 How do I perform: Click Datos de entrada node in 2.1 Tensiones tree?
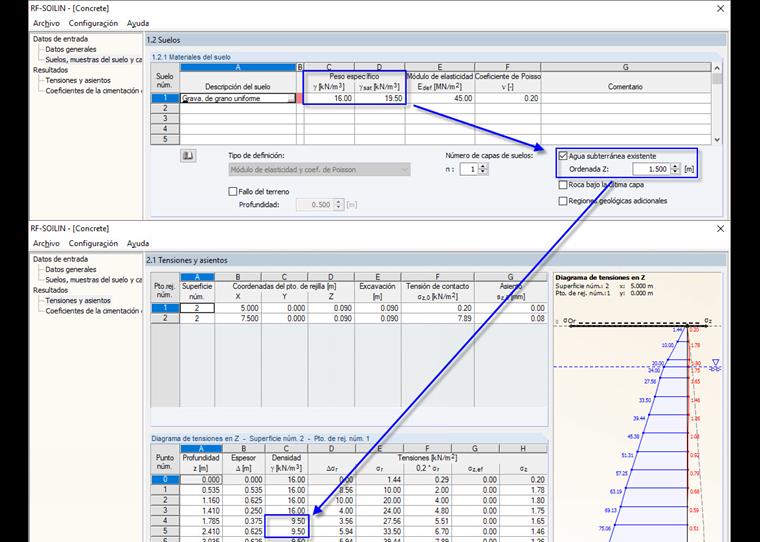point(61,259)
